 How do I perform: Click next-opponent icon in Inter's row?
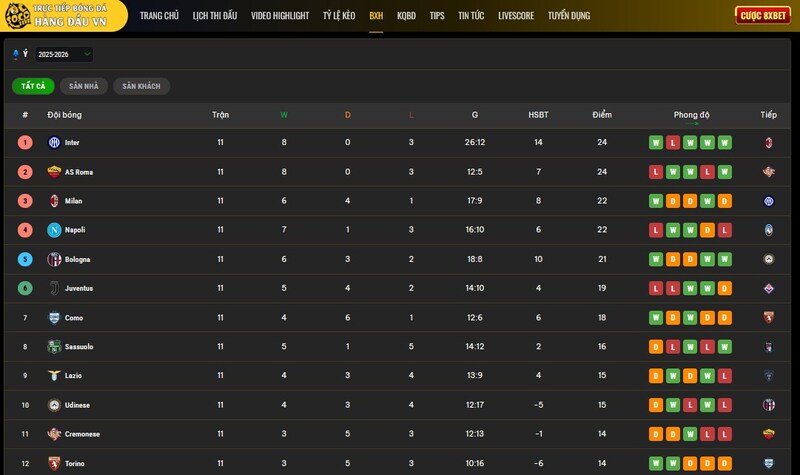(768, 143)
